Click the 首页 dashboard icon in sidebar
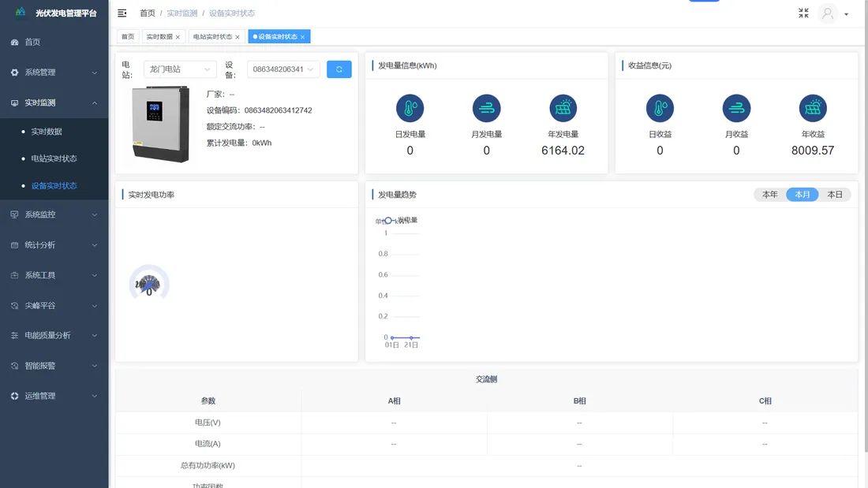Image resolution: width=868 pixels, height=488 pixels. 14,42
